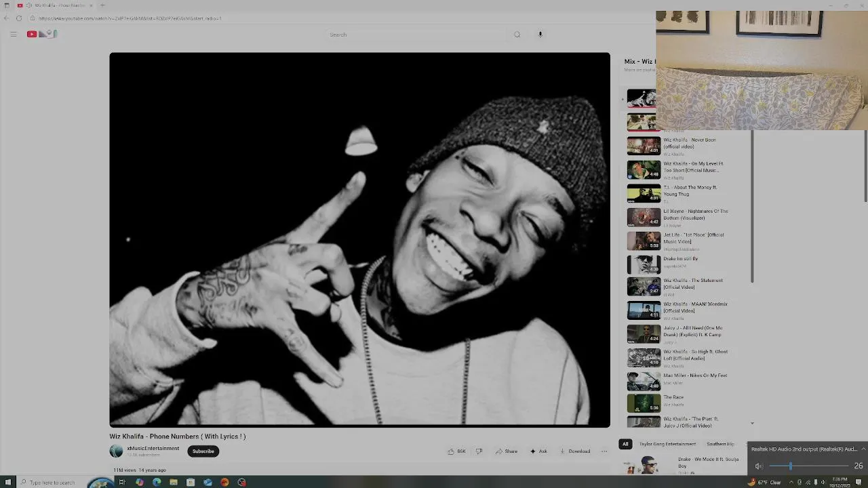Start voice search with microphone icon
Screen dimensions: 868x488
[x=540, y=35]
